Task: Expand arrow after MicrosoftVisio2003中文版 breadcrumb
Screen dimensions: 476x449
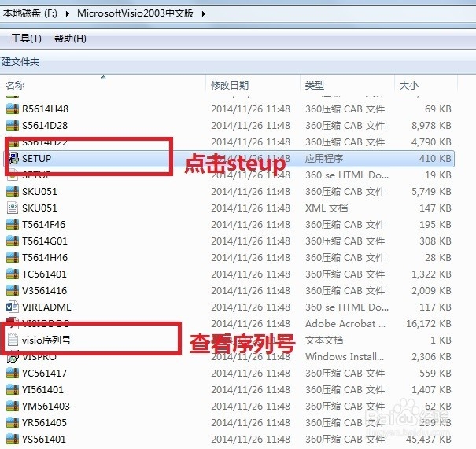Action: tap(204, 13)
